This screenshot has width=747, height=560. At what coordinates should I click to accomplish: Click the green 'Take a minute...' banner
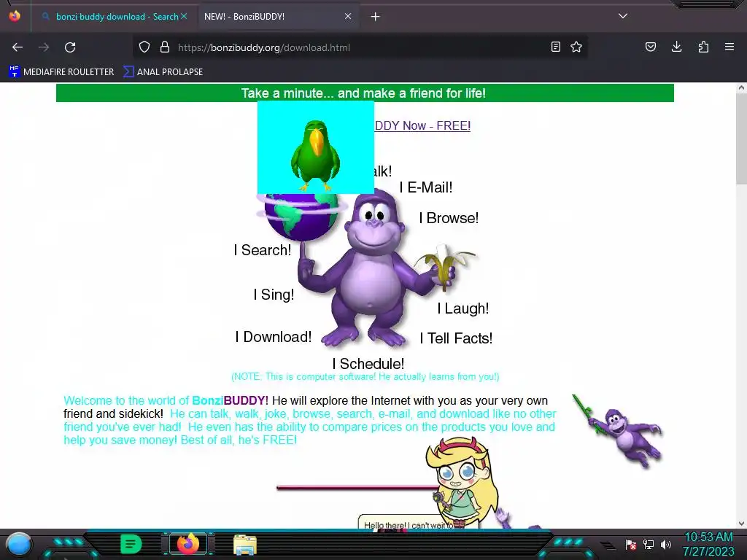tap(365, 93)
